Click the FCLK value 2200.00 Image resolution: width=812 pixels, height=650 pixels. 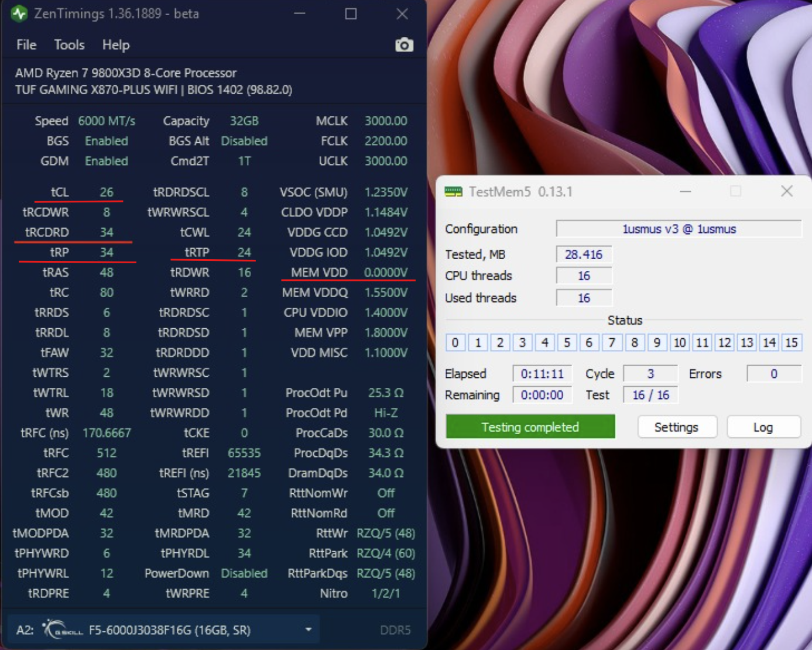click(x=386, y=141)
